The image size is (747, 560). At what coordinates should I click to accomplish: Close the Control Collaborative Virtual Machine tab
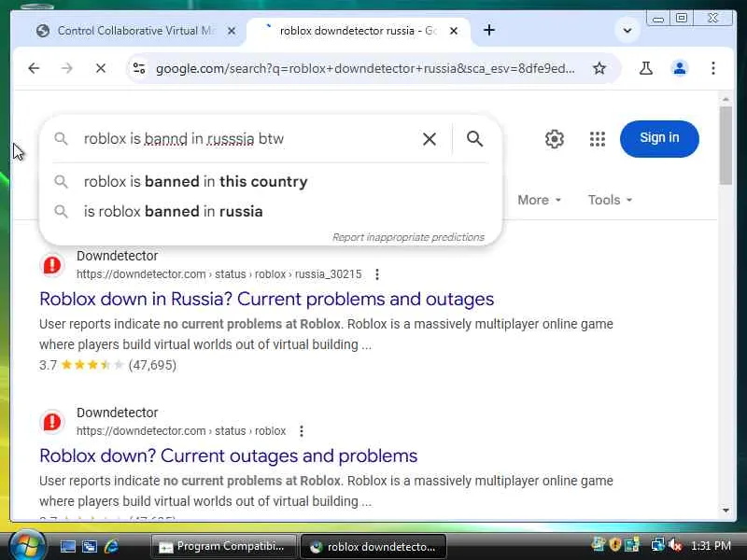point(232,31)
